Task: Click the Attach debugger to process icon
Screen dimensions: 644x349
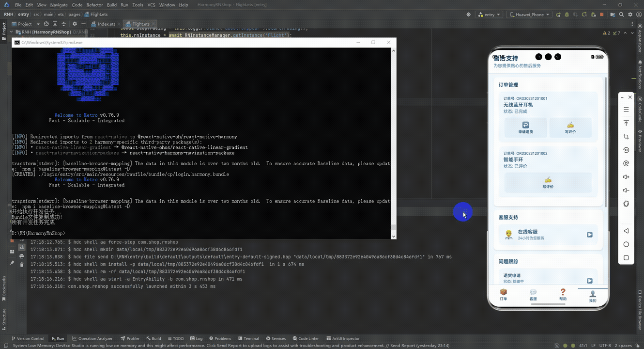Action: tap(593, 15)
